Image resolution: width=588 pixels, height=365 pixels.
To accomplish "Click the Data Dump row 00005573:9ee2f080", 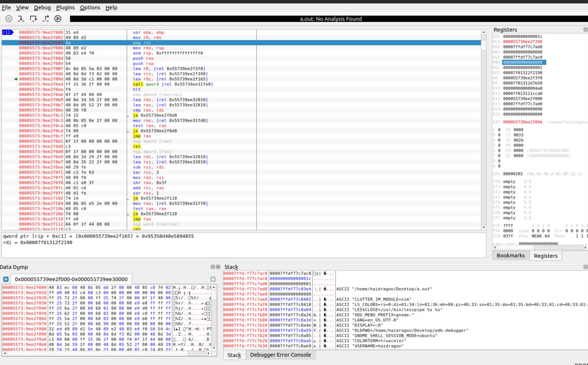I will coord(106,329).
